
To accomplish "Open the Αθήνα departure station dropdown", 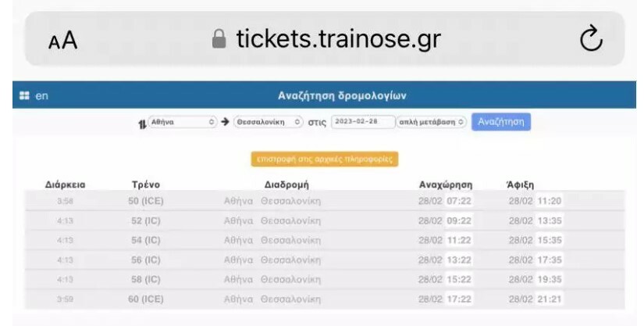I will pos(182,123).
